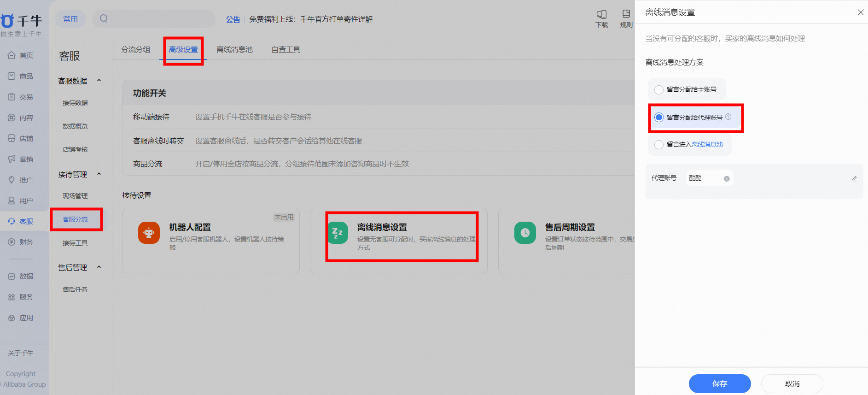Open the 服务 services sidebar icon
Screen dimensions: 868x395
(12, 297)
